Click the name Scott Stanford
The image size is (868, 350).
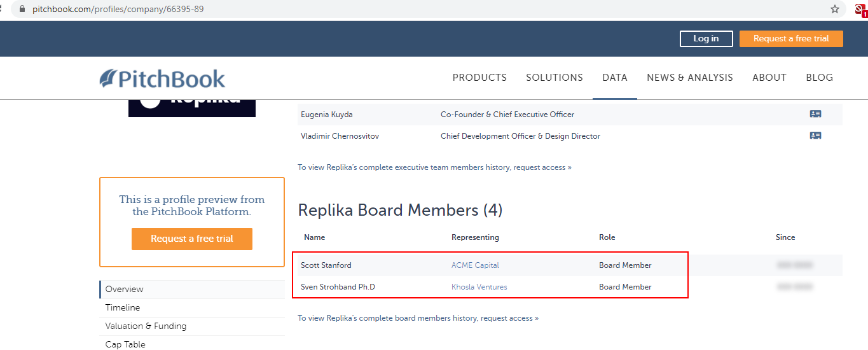(x=326, y=265)
